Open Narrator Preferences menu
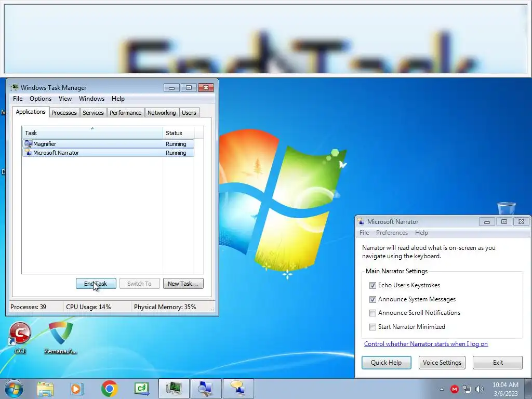The image size is (532, 399). (x=392, y=233)
